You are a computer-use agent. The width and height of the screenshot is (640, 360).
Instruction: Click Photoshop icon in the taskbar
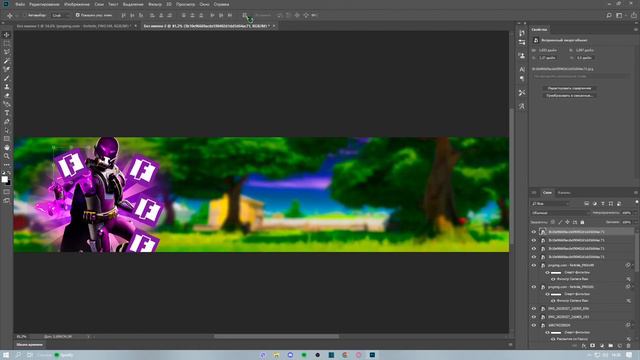(372, 355)
